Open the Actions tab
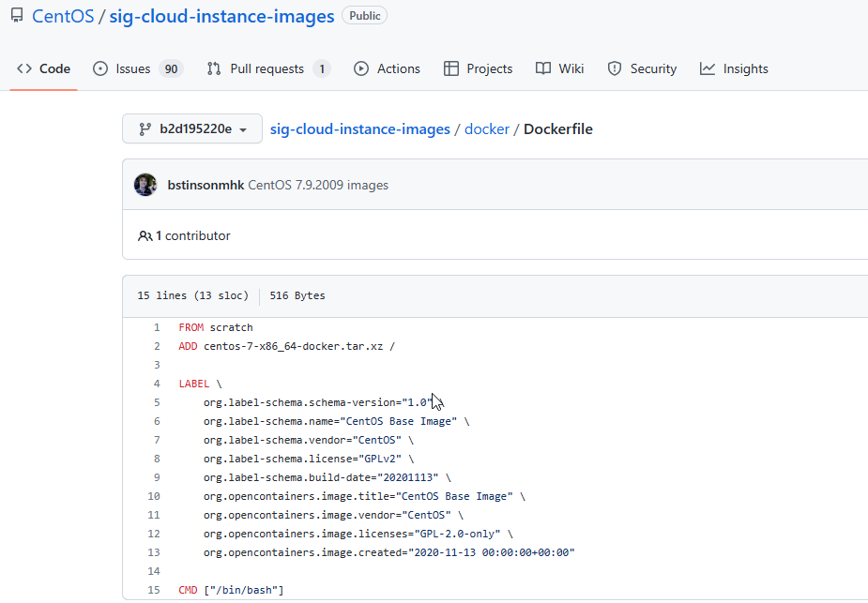Image resolution: width=868 pixels, height=603 pixels. (387, 68)
